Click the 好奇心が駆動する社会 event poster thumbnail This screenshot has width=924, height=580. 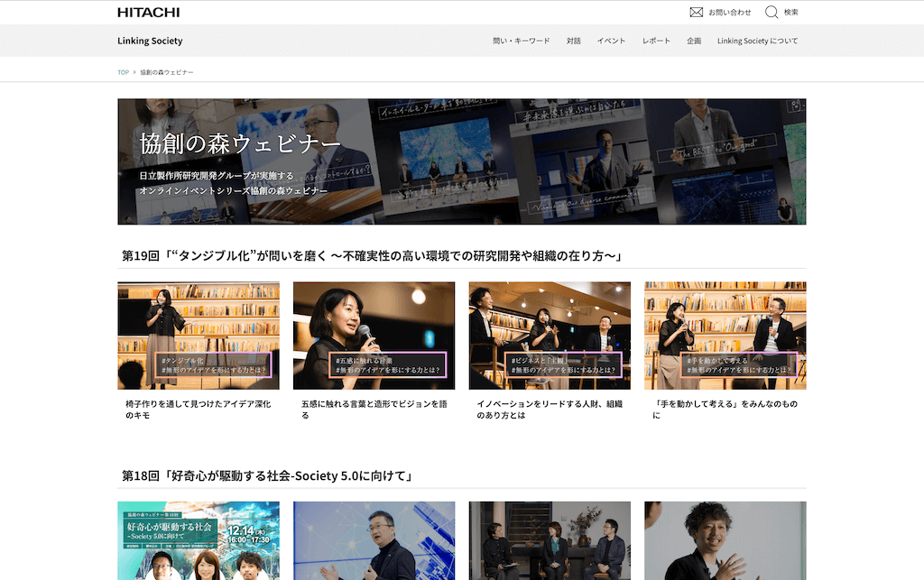pyautogui.click(x=199, y=540)
